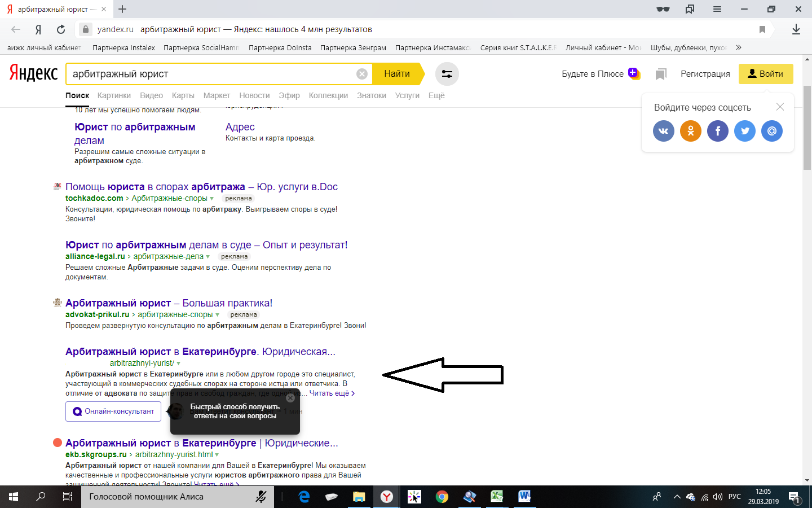Go back with the browser back arrow

(16, 29)
